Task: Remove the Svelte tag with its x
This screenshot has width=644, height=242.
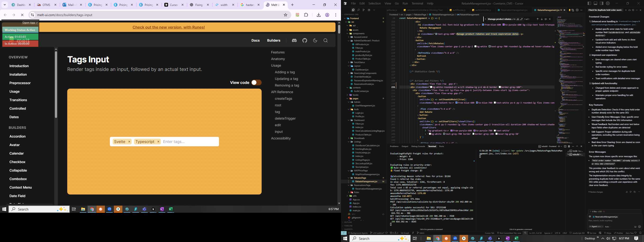Action: (x=129, y=142)
